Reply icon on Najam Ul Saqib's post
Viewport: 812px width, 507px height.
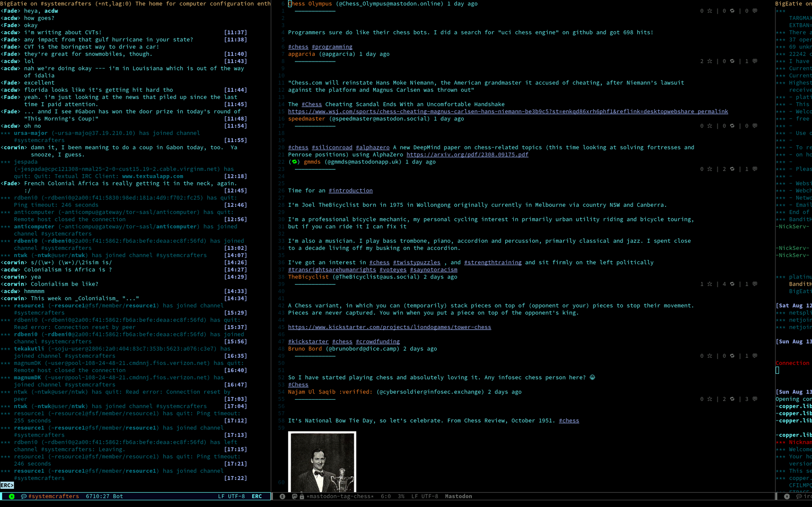pyautogui.click(x=755, y=399)
